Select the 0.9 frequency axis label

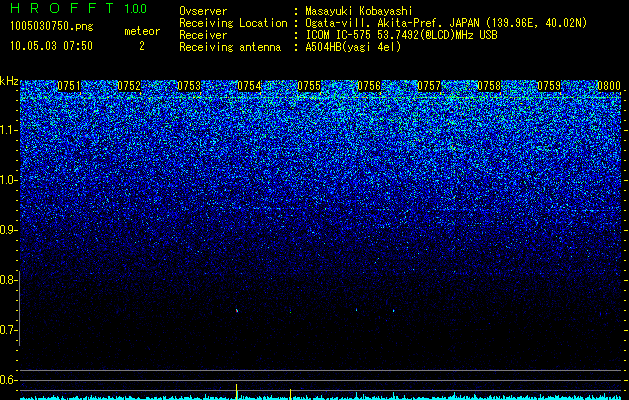coord(7,230)
